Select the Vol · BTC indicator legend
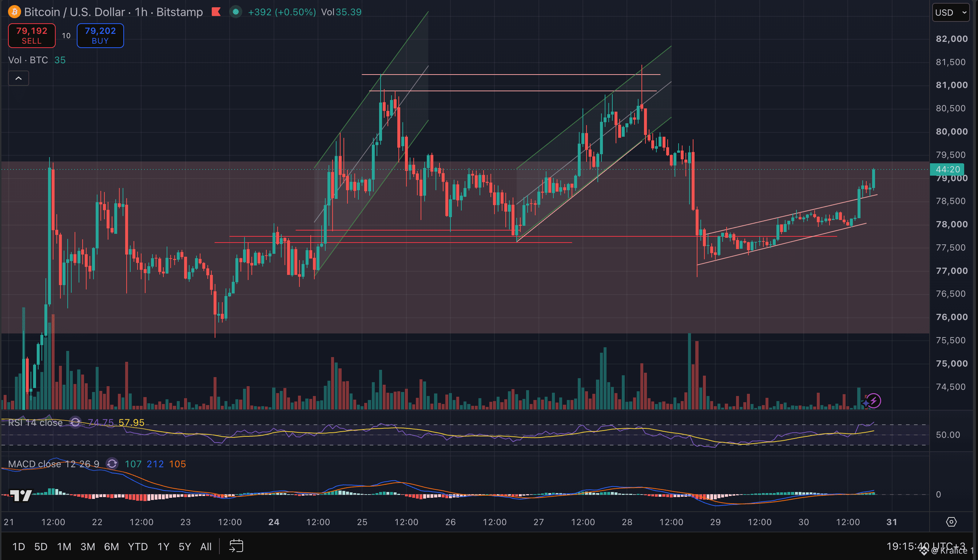 pyautogui.click(x=28, y=60)
